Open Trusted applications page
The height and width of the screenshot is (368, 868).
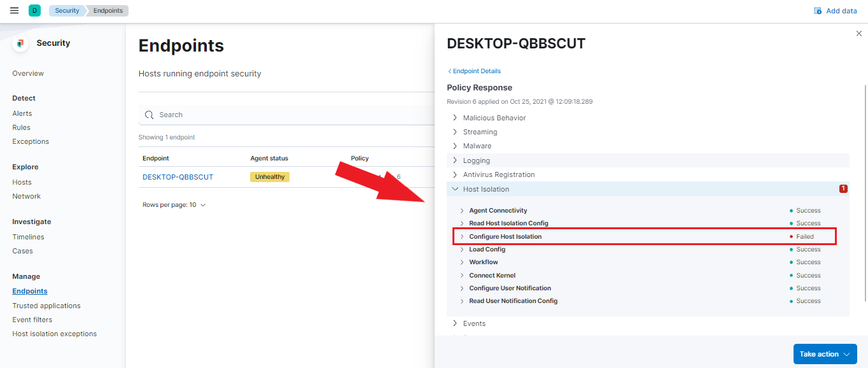46,306
